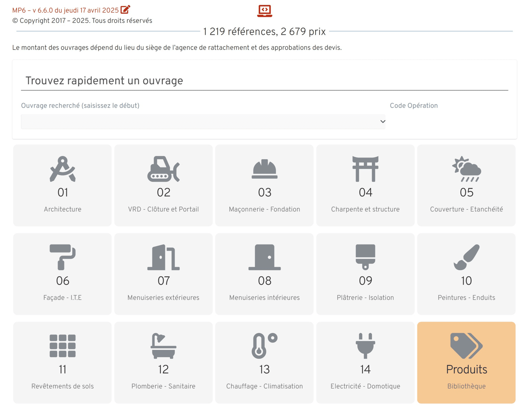Click the edit pencil icon beside version

[125, 10]
